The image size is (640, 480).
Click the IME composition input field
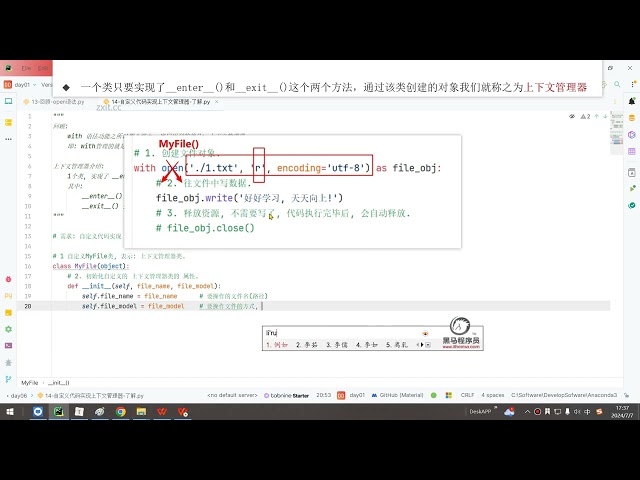pos(343,333)
